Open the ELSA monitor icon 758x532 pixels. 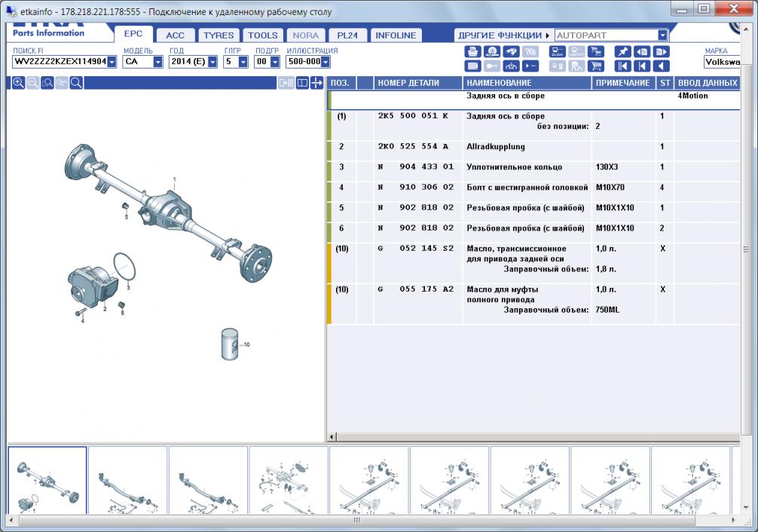coord(558,52)
